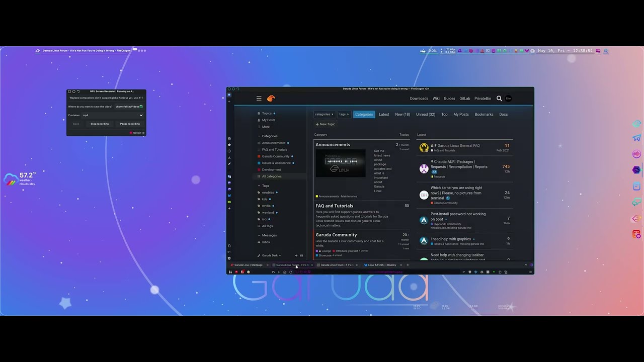The height and width of the screenshot is (362, 644).
Task: Open 'Post-install password not working on boot'
Action: coord(458,217)
